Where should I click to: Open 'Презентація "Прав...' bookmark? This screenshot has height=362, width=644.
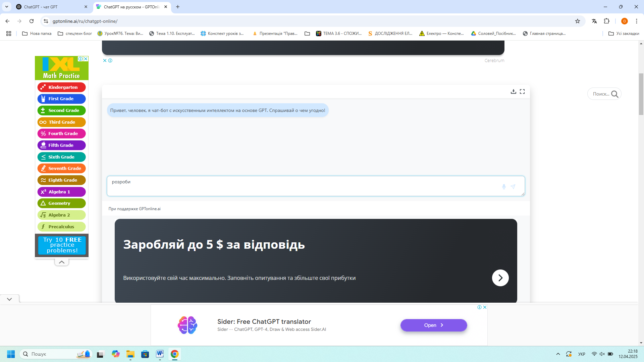[275, 34]
